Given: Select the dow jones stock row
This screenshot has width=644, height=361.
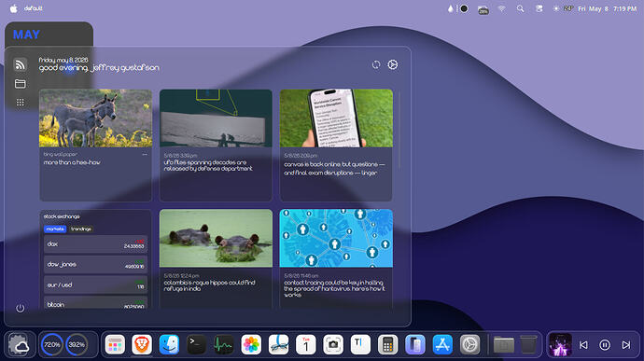Looking at the screenshot, I should pos(95,265).
